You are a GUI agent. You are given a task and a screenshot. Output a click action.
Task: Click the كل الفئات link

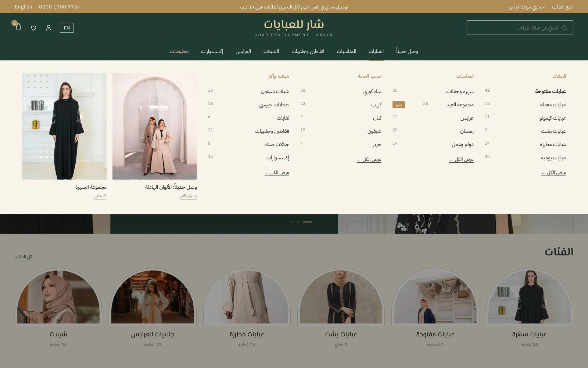24,257
